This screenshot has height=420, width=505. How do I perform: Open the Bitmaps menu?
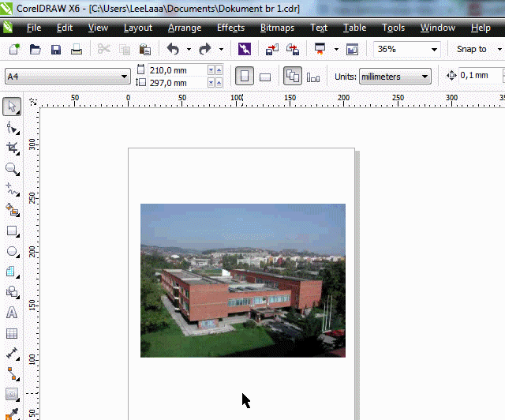tap(277, 28)
